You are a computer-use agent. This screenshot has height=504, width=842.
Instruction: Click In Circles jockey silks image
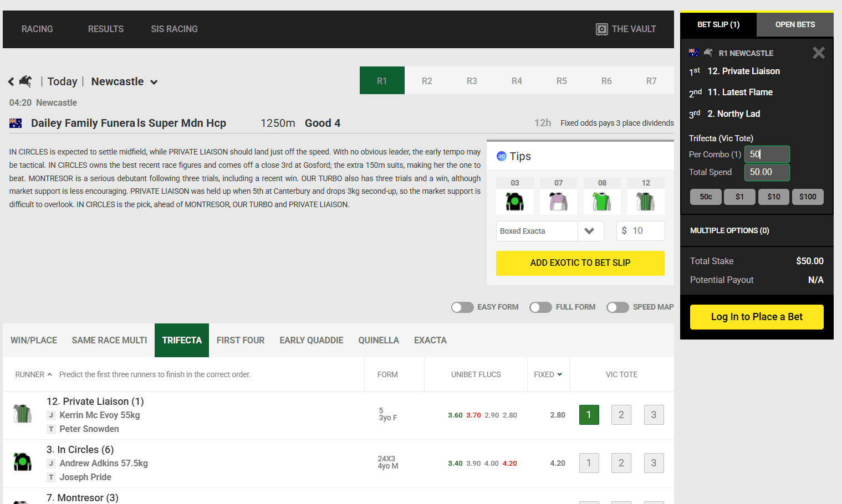[x=22, y=462]
